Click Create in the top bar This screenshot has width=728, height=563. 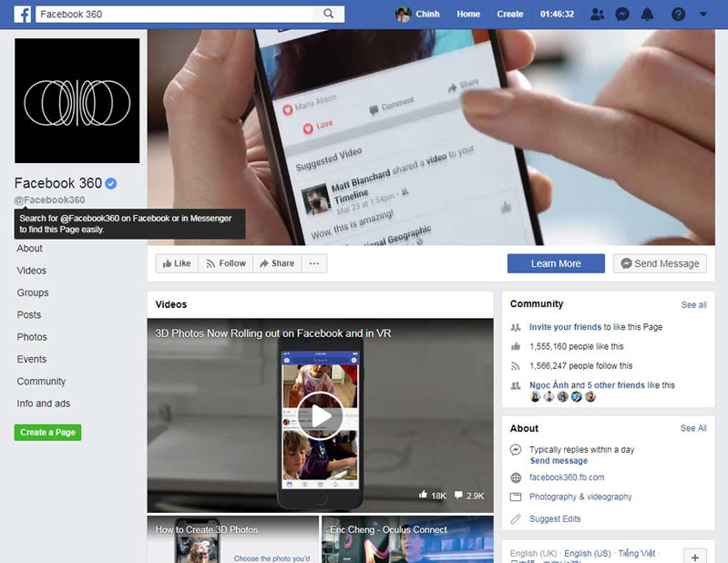coord(510,15)
